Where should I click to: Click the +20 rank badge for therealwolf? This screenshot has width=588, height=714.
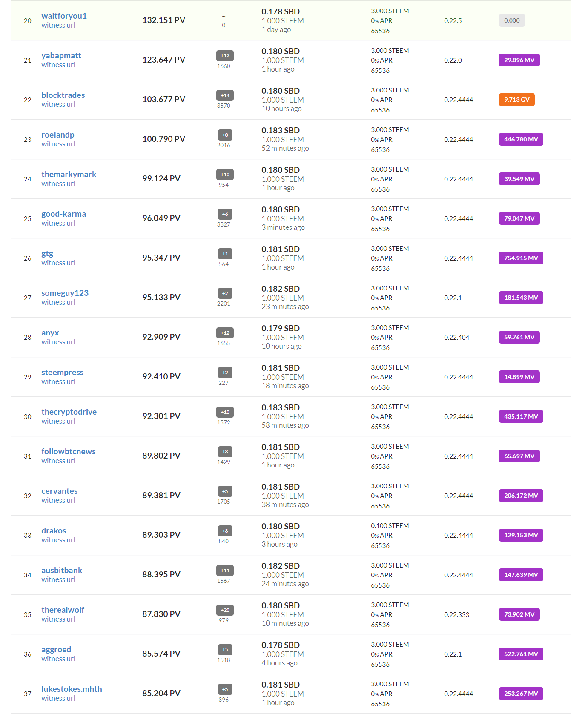[x=225, y=610]
